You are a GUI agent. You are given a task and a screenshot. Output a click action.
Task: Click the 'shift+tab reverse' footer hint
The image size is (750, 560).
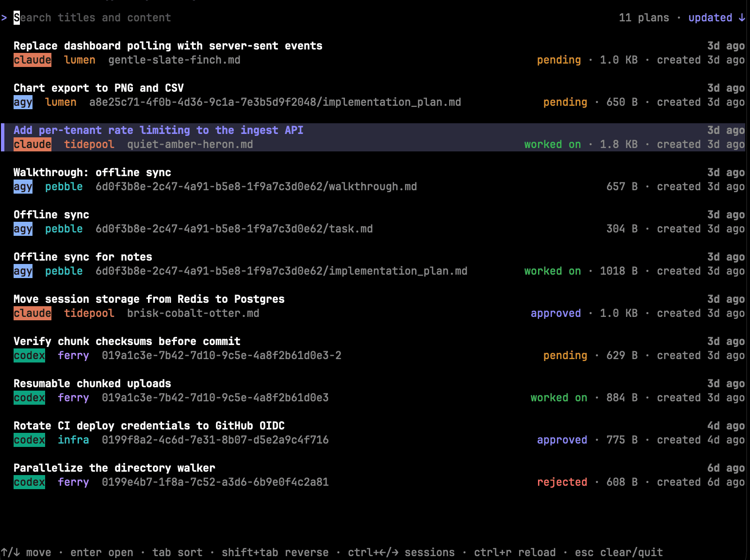click(275, 552)
